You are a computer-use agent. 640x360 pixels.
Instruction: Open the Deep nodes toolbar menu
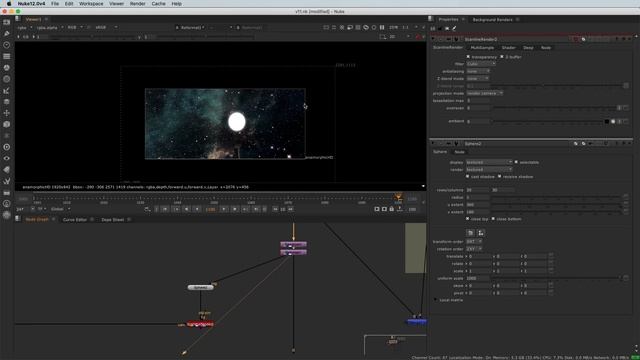[7, 147]
